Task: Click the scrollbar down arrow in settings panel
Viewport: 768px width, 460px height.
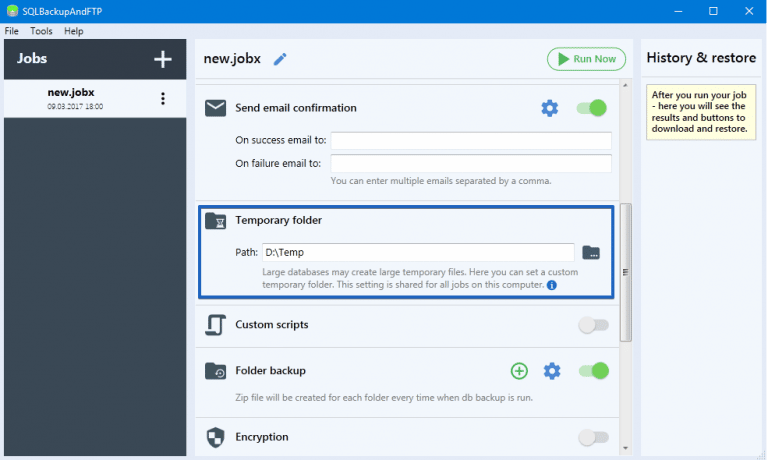Action: coord(625,448)
